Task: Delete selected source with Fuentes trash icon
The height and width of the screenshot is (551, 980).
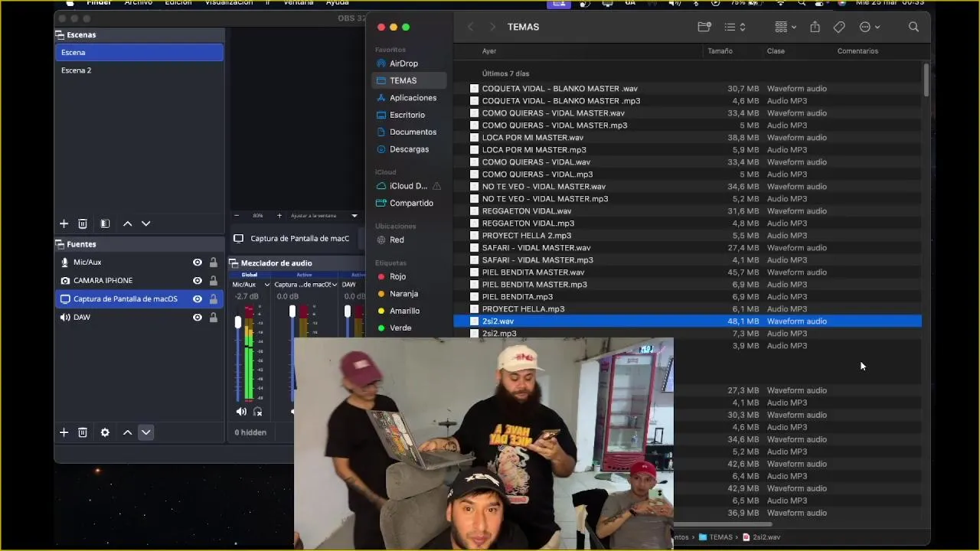Action: pyautogui.click(x=83, y=432)
